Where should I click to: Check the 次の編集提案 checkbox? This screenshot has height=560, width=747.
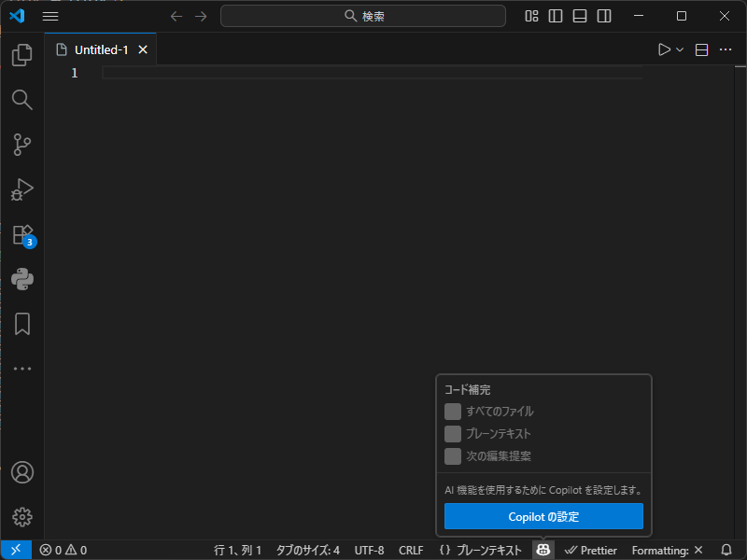click(453, 456)
